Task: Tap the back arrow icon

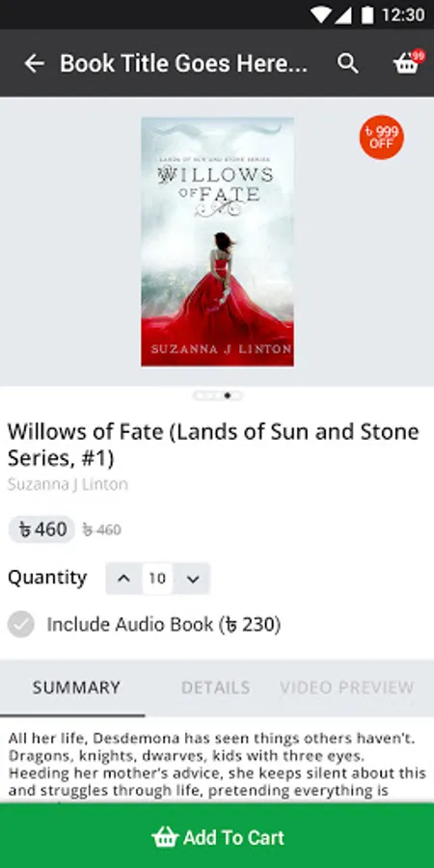Action: point(34,64)
